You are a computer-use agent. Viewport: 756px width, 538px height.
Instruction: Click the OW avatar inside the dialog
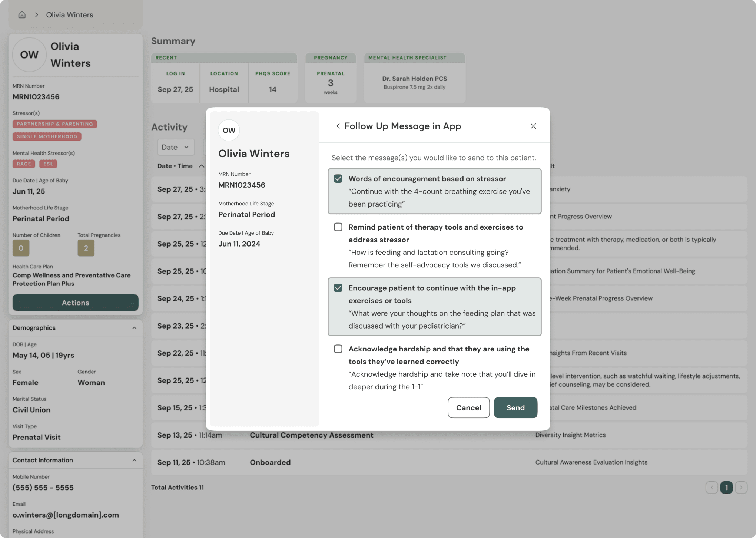point(229,130)
